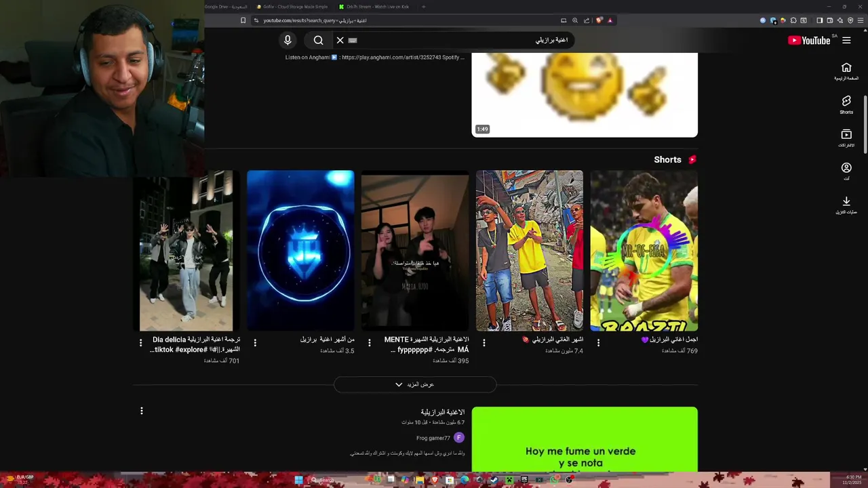The width and height of the screenshot is (868, 488).
Task: Open 'الاغنية البرازيلية' video title
Action: [x=443, y=412]
